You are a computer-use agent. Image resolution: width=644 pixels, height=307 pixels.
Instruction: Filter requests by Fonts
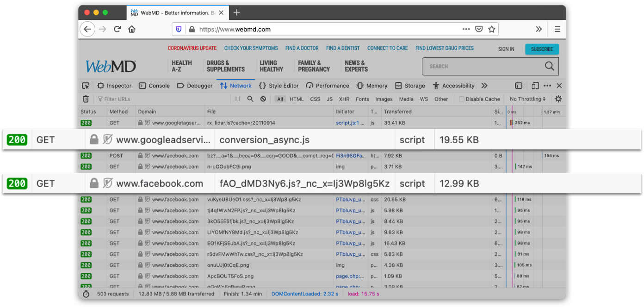(x=362, y=99)
